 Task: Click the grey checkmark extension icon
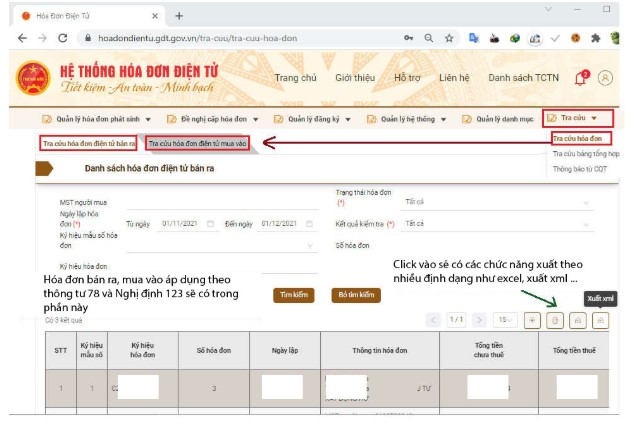[555, 39]
